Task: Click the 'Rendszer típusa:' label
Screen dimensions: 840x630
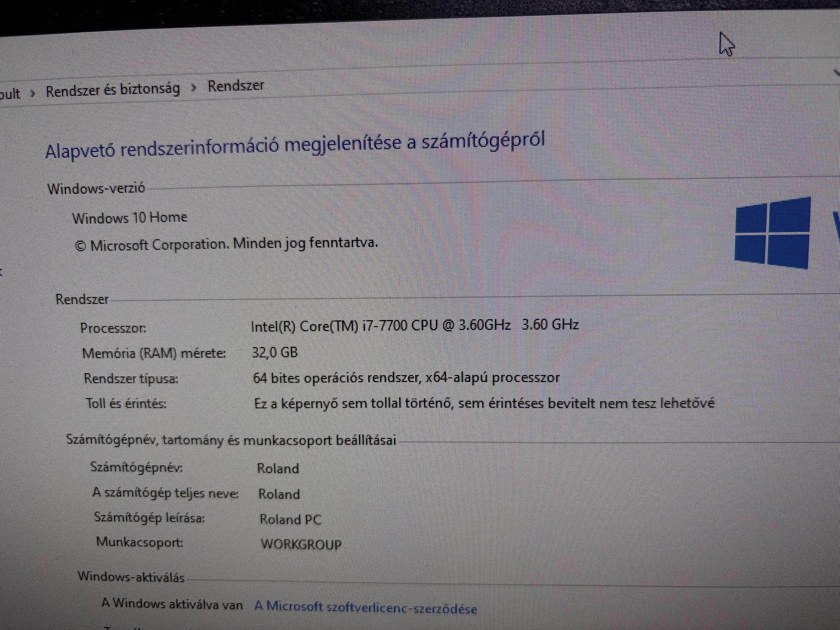Action: coord(131,378)
